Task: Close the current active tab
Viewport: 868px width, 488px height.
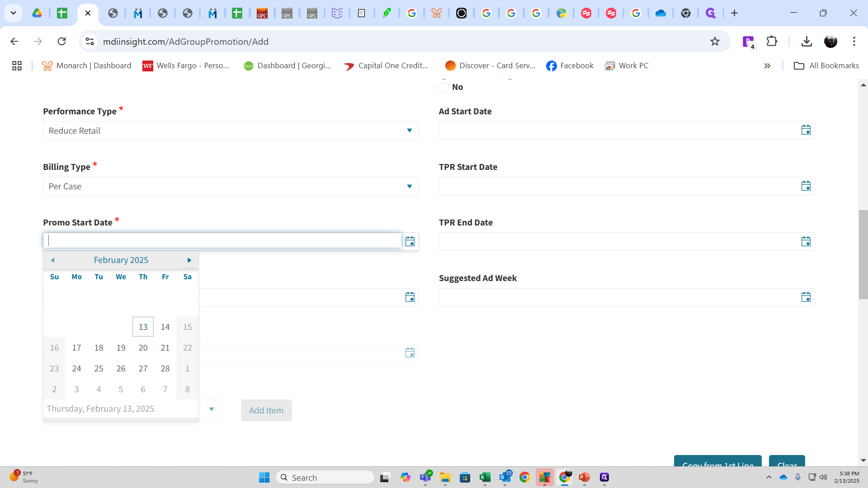Action: pyautogui.click(x=88, y=13)
